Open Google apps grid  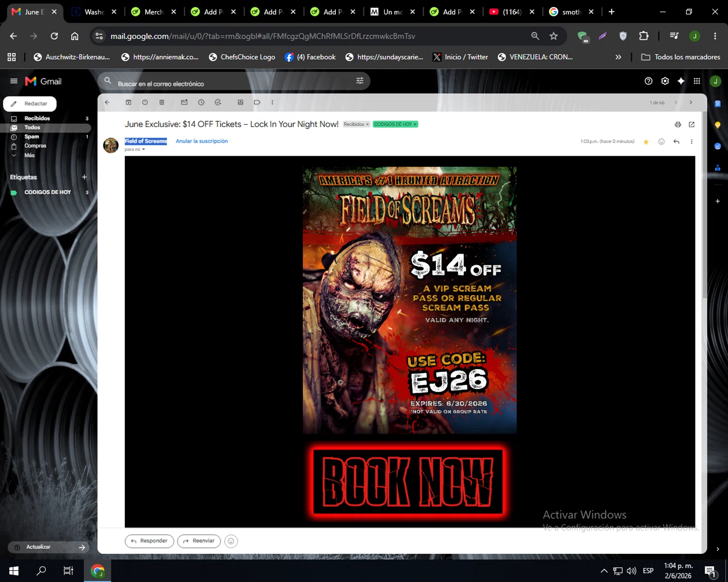click(697, 81)
